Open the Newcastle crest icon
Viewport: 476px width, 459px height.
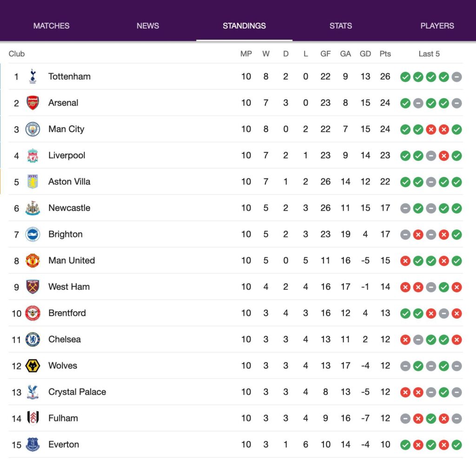point(33,208)
